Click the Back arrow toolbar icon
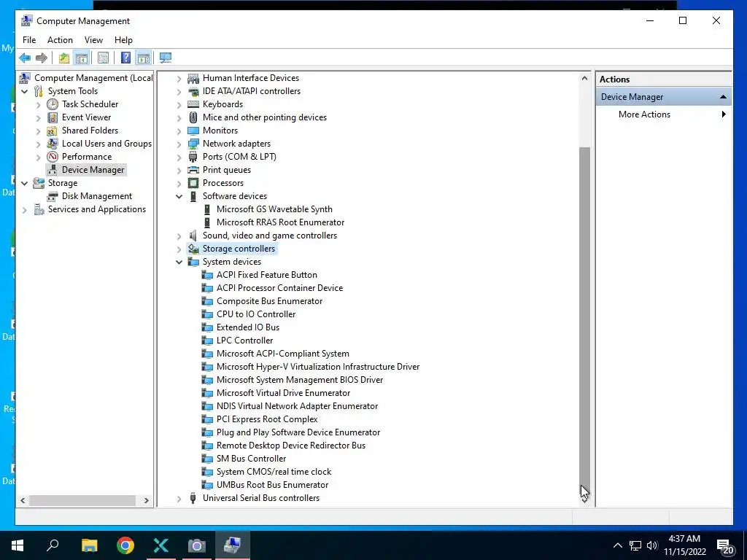The height and width of the screenshot is (560, 747). click(x=25, y=58)
